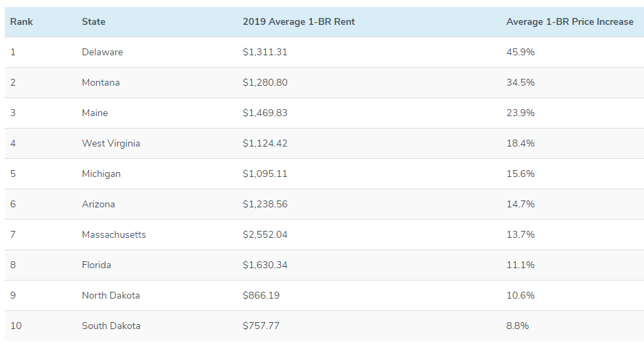Image resolution: width=644 pixels, height=347 pixels.
Task: Click the Florida state name
Action: pyautogui.click(x=96, y=265)
